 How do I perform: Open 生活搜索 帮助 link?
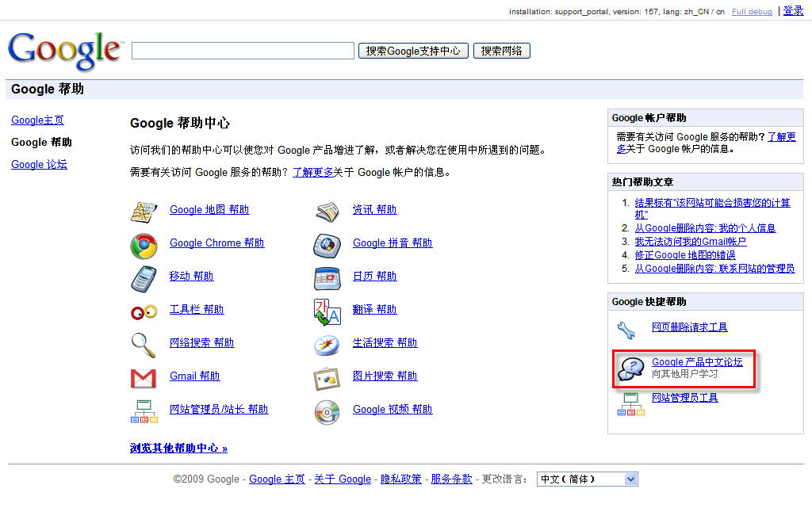(385, 342)
